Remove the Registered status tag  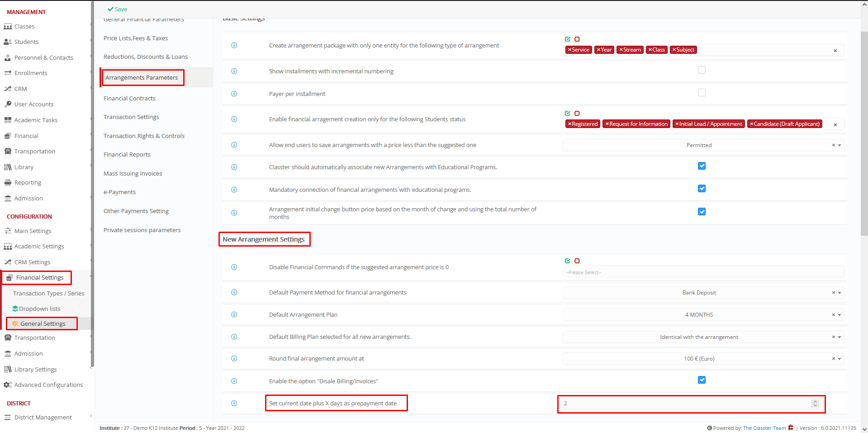click(569, 124)
